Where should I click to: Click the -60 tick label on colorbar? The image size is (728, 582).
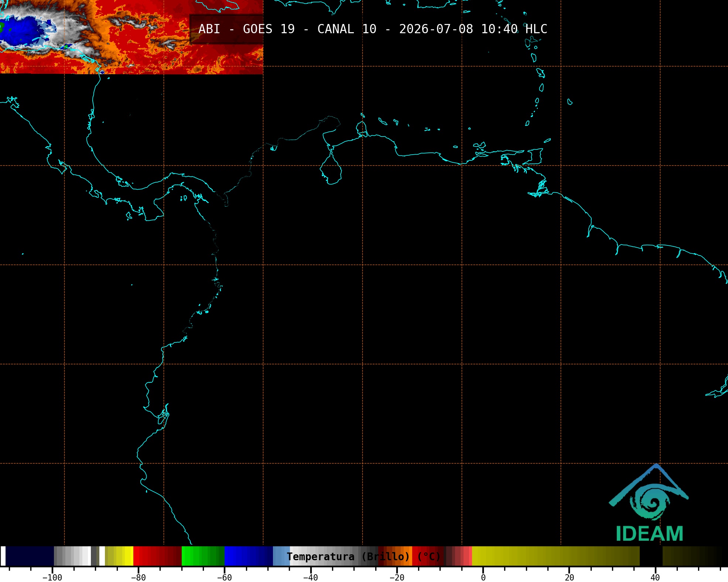pos(224,578)
